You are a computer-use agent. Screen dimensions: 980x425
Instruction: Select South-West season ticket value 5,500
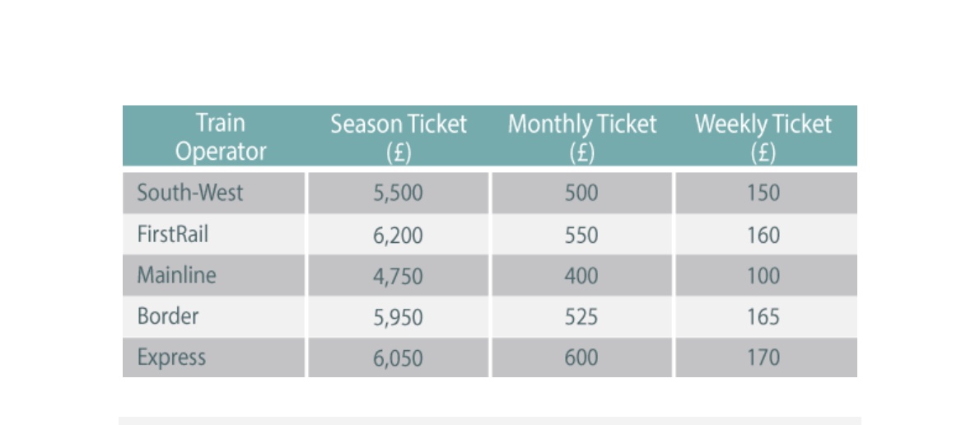pos(398,193)
